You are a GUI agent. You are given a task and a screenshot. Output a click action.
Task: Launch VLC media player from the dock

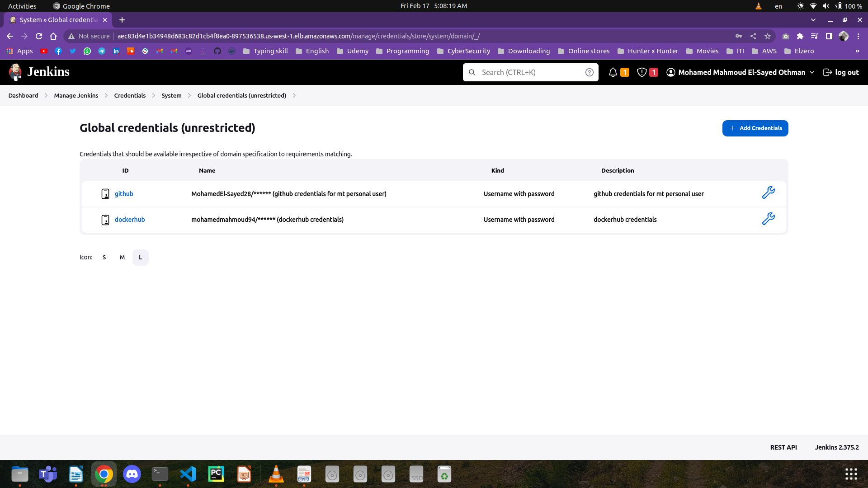click(276, 474)
